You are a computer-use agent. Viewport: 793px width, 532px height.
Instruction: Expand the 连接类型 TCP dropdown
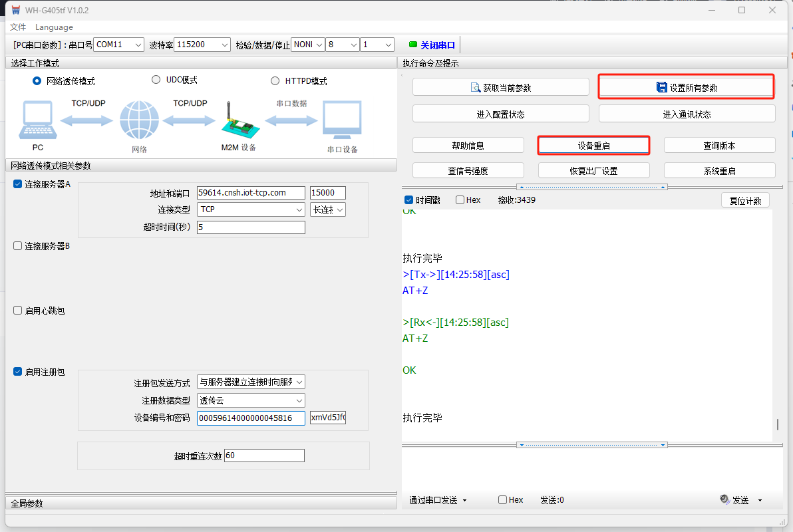299,209
